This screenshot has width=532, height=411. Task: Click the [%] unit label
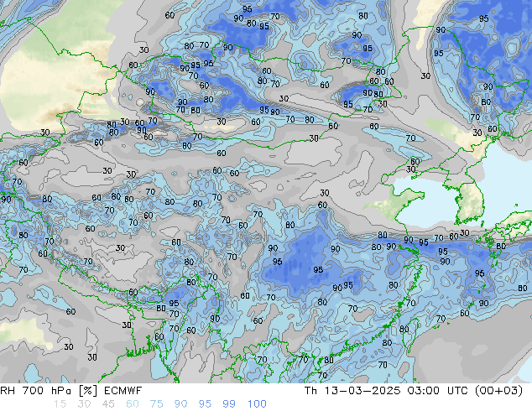click(x=87, y=391)
